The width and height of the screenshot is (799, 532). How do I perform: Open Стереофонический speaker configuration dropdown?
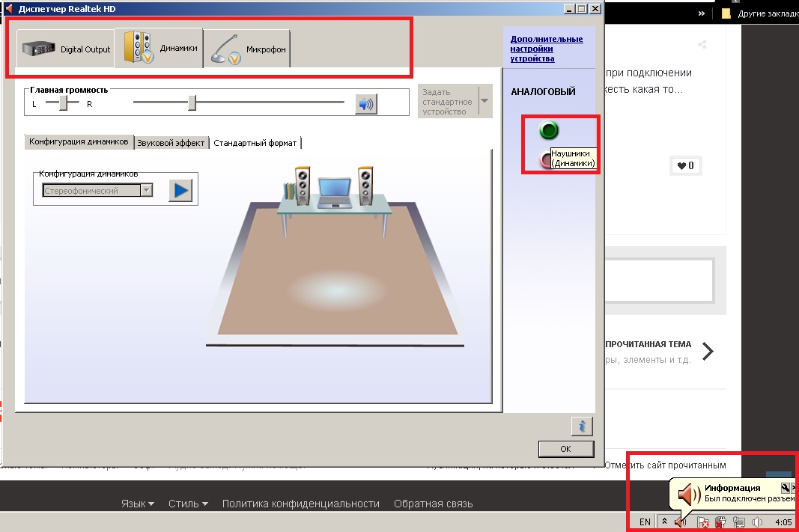tap(98, 190)
